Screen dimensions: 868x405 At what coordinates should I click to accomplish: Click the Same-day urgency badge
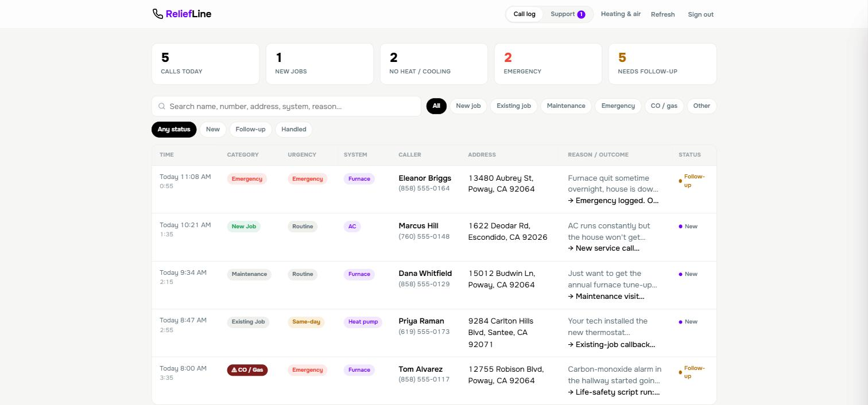(x=306, y=322)
